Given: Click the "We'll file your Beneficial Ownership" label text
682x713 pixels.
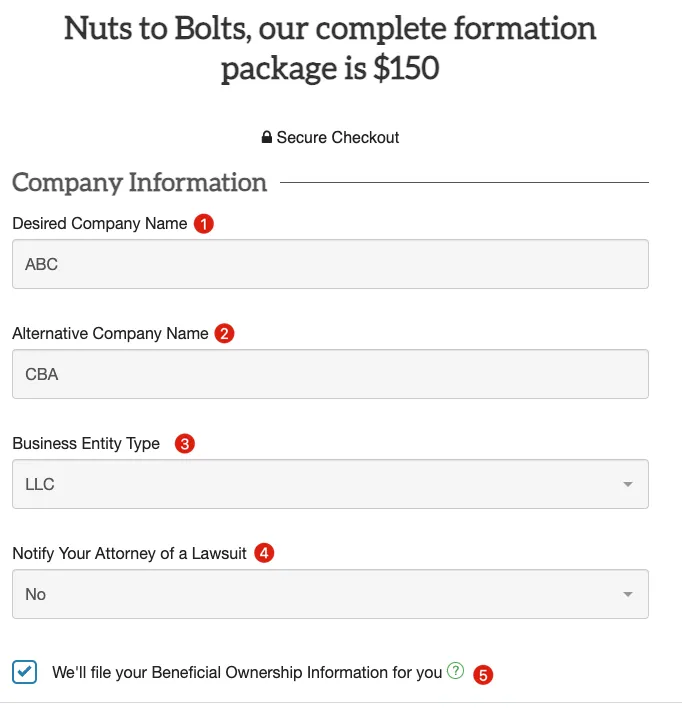Looking at the screenshot, I should [247, 673].
